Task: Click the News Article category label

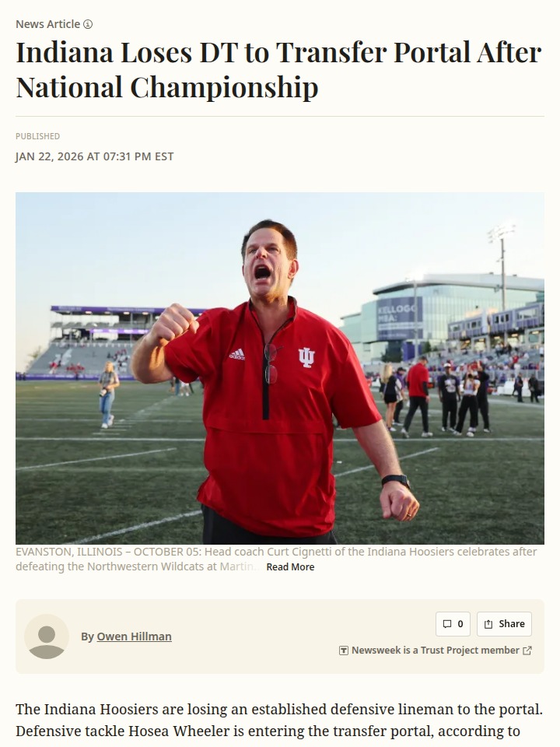Action: [47, 24]
